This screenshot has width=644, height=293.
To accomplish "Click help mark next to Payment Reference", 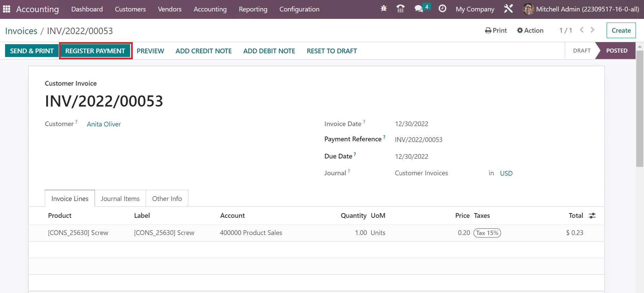I will (x=384, y=137).
